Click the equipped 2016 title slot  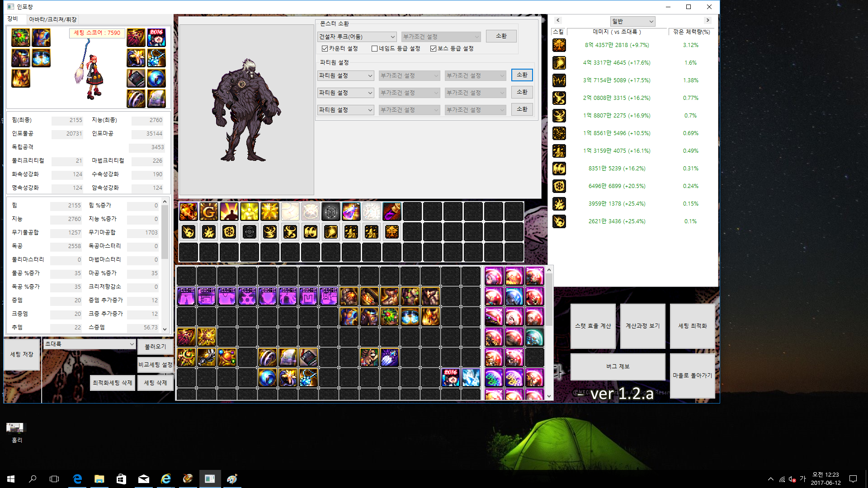[x=156, y=38]
